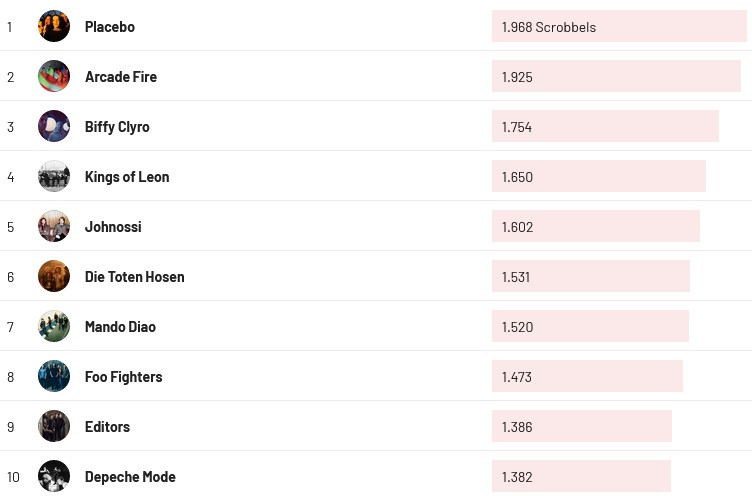
Task: Select Kings of Leon avatar picture
Action: point(54,176)
